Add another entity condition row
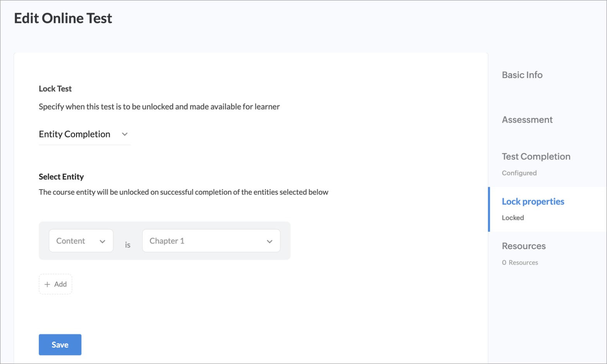This screenshot has height=364, width=607. click(x=55, y=284)
